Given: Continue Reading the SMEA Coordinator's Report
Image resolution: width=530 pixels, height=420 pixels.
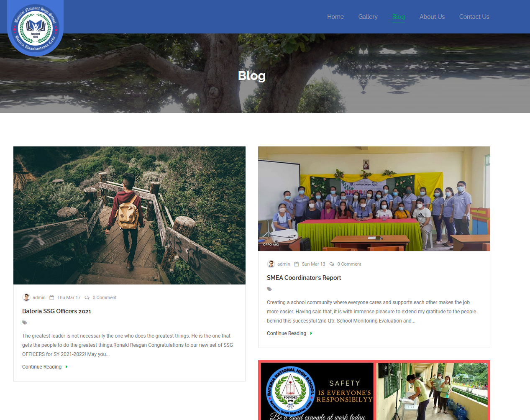Looking at the screenshot, I should (287, 333).
